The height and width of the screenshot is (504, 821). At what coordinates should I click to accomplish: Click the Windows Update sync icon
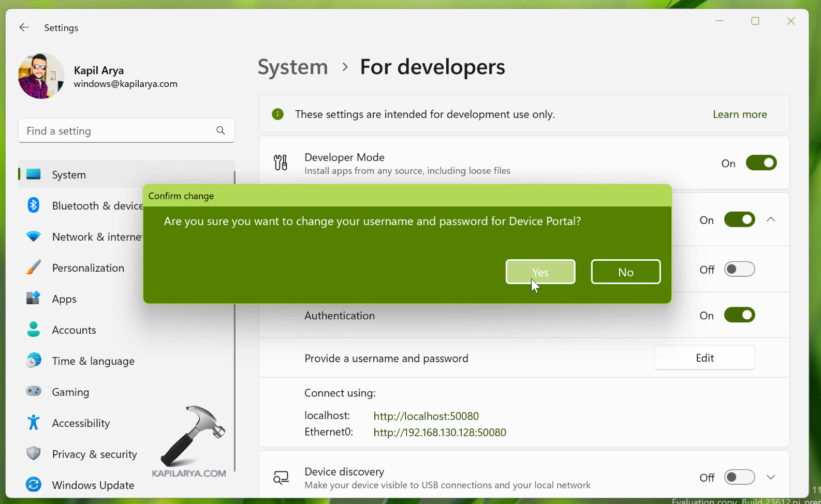pos(34,485)
